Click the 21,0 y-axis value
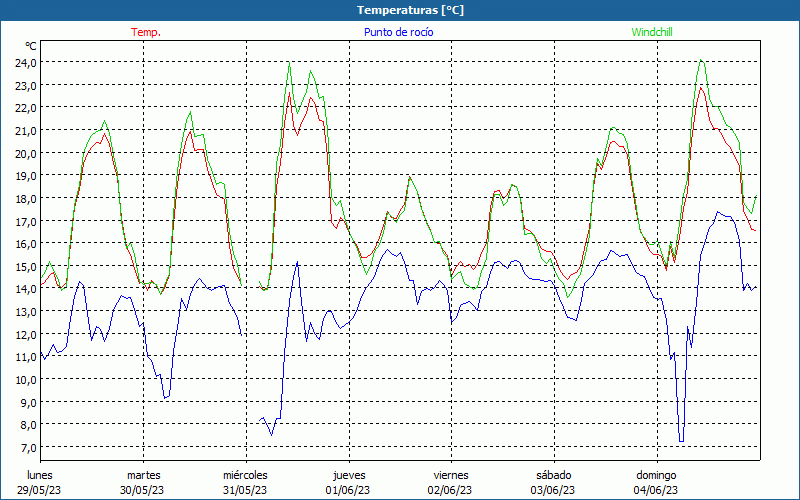Image resolution: width=800 pixels, height=500 pixels. click(26, 131)
